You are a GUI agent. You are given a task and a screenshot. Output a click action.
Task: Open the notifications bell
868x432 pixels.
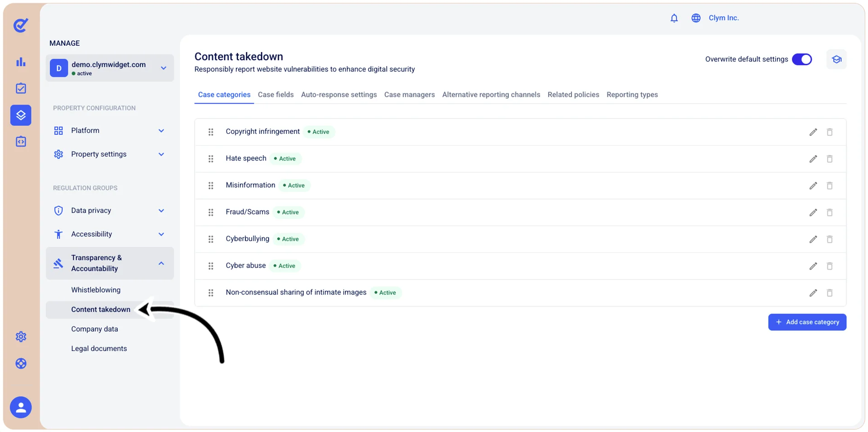674,18
